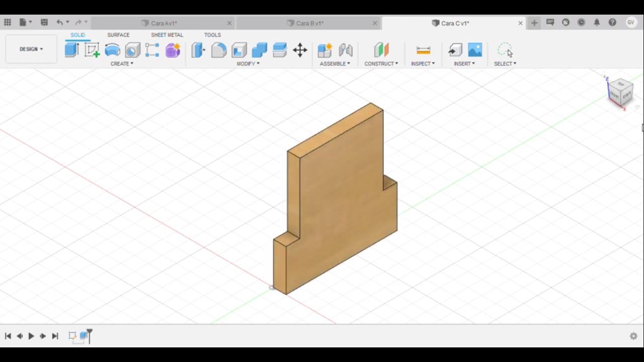The width and height of the screenshot is (644, 362).
Task: Click the Insert Derive icon
Action: pyautogui.click(x=455, y=50)
